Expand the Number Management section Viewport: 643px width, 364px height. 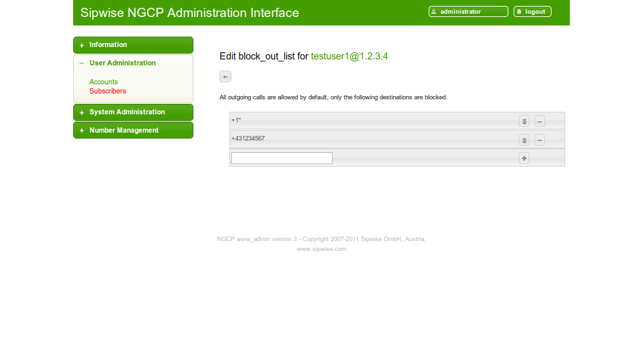pyautogui.click(x=133, y=130)
